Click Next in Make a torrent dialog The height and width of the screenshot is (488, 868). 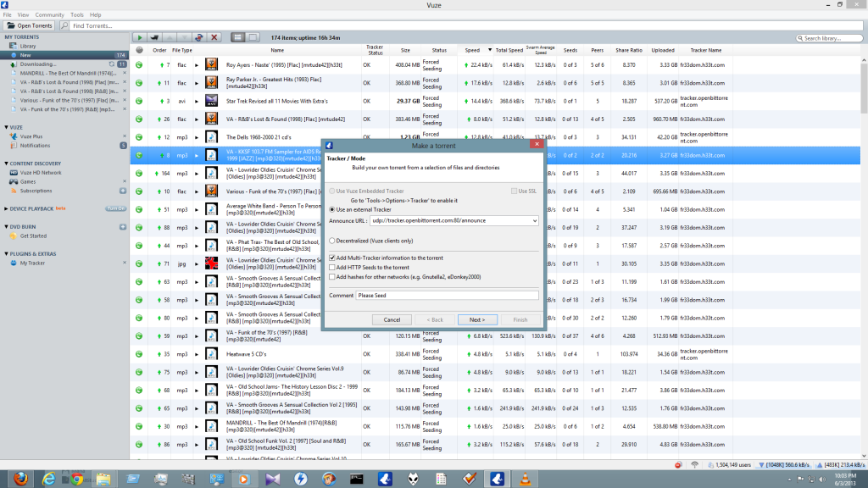pos(477,319)
